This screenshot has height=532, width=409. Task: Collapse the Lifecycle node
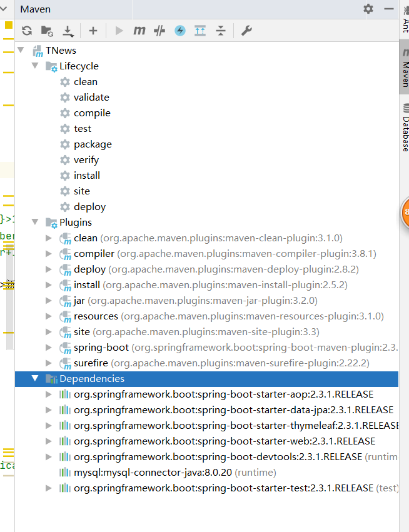click(x=35, y=66)
